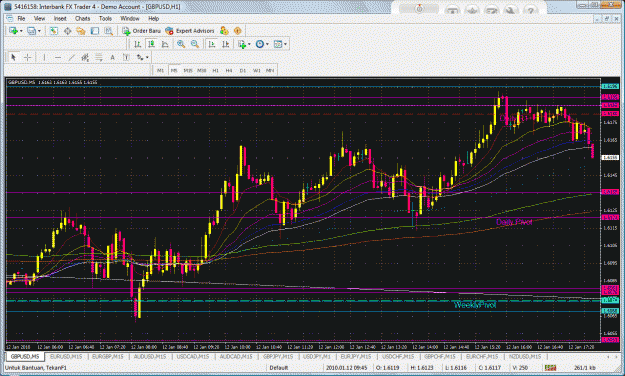625x376 pixels.
Task: Select the D1 timeframe button
Action: pyautogui.click(x=243, y=70)
